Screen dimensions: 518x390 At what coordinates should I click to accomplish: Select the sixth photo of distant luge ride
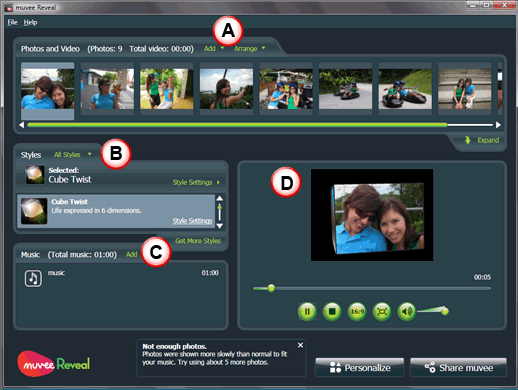(x=345, y=89)
